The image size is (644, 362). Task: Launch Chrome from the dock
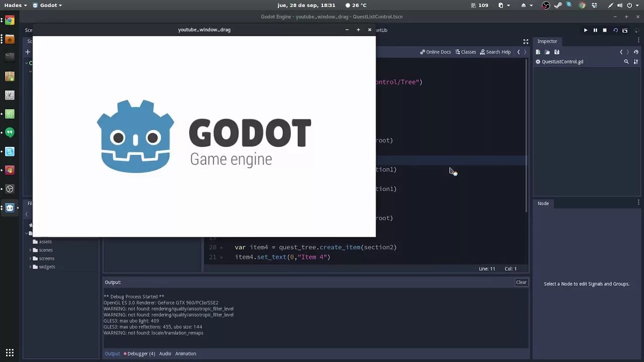pyautogui.click(x=10, y=21)
